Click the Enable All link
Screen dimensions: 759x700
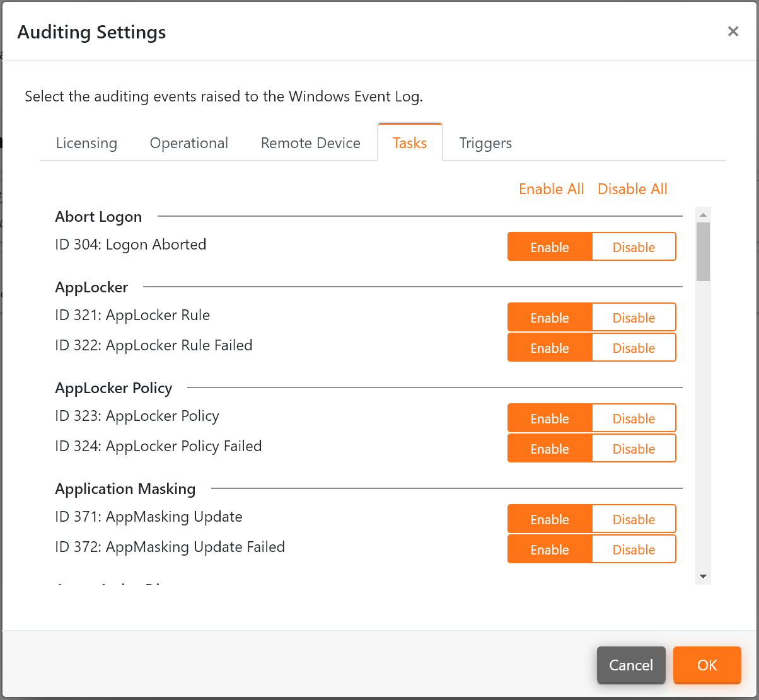[551, 189]
